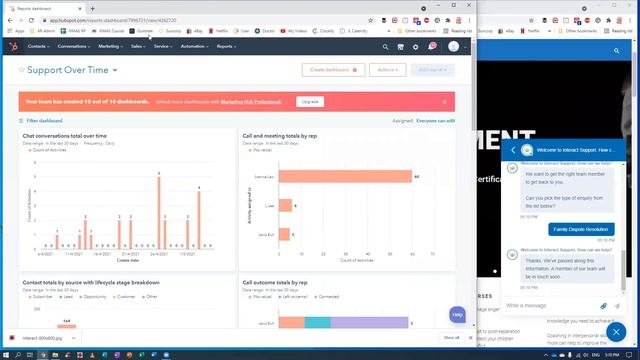This screenshot has width=640, height=360.
Task: Click search icon in right website window
Action: coord(616,51)
